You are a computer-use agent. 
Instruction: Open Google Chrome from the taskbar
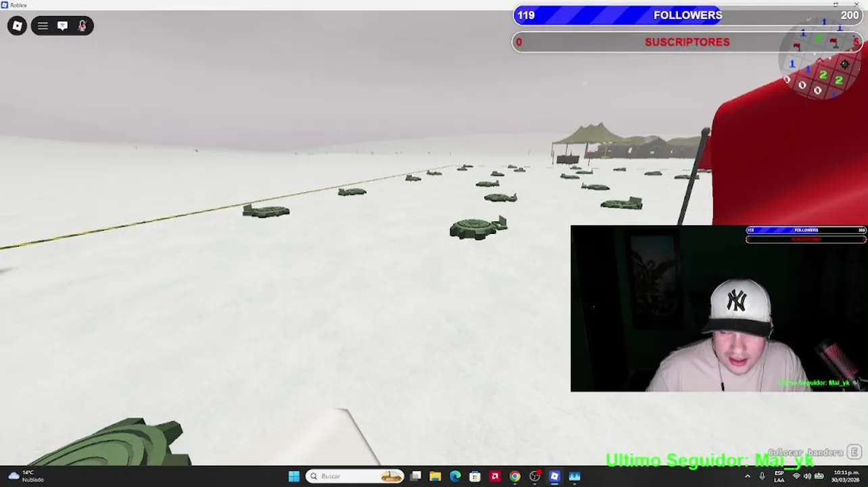pyautogui.click(x=515, y=476)
